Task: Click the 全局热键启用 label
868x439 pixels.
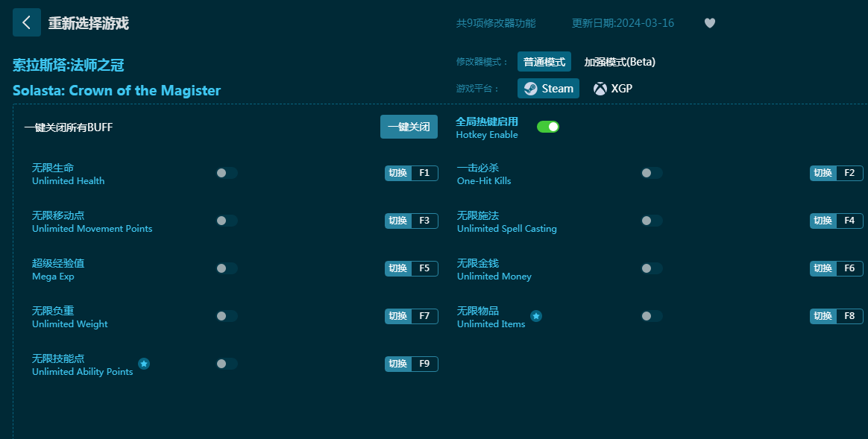Action: coord(487,121)
